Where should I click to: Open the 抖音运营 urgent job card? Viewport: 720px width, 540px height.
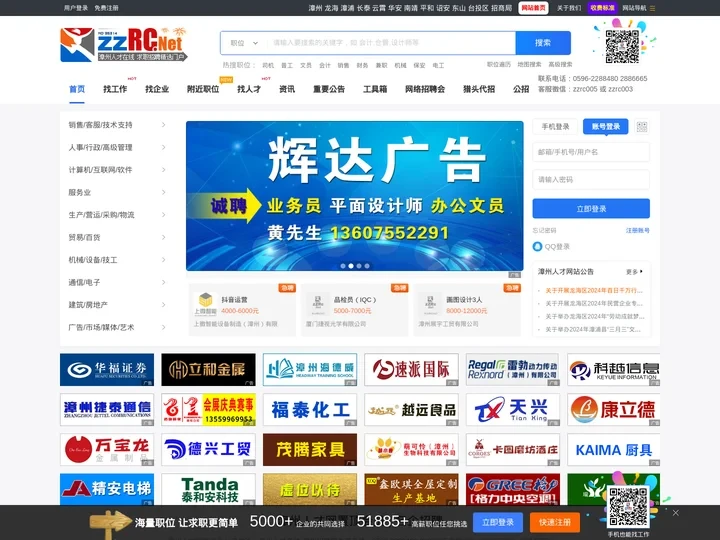242,310
